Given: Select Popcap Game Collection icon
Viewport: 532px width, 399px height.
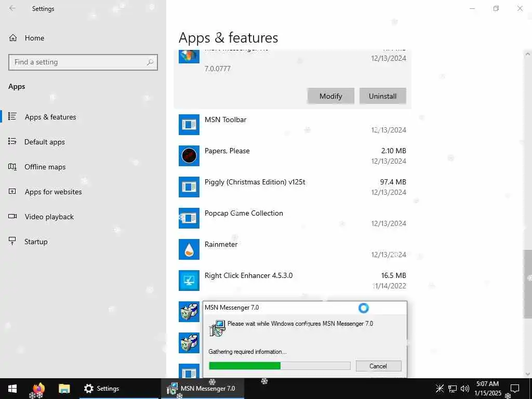Looking at the screenshot, I should click(189, 218).
